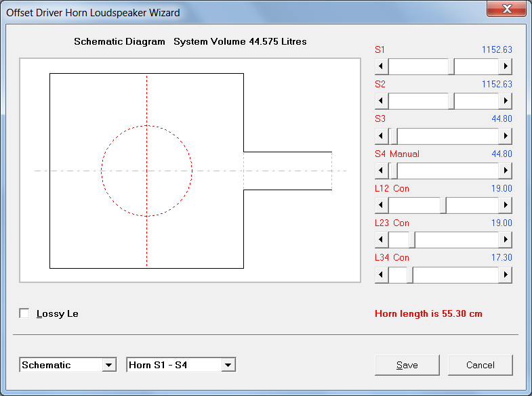This screenshot has height=396, width=532.
Task: Click the L34 Con label
Action: click(392, 258)
